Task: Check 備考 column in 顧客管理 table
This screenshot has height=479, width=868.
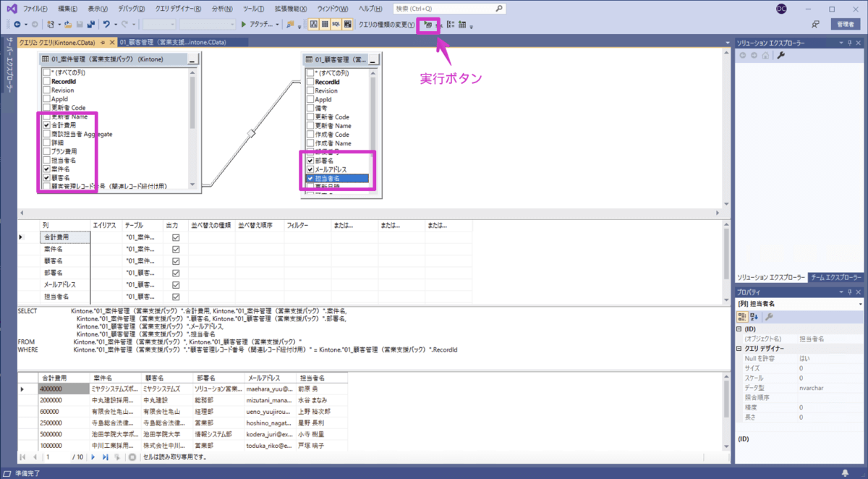Action: (311, 108)
